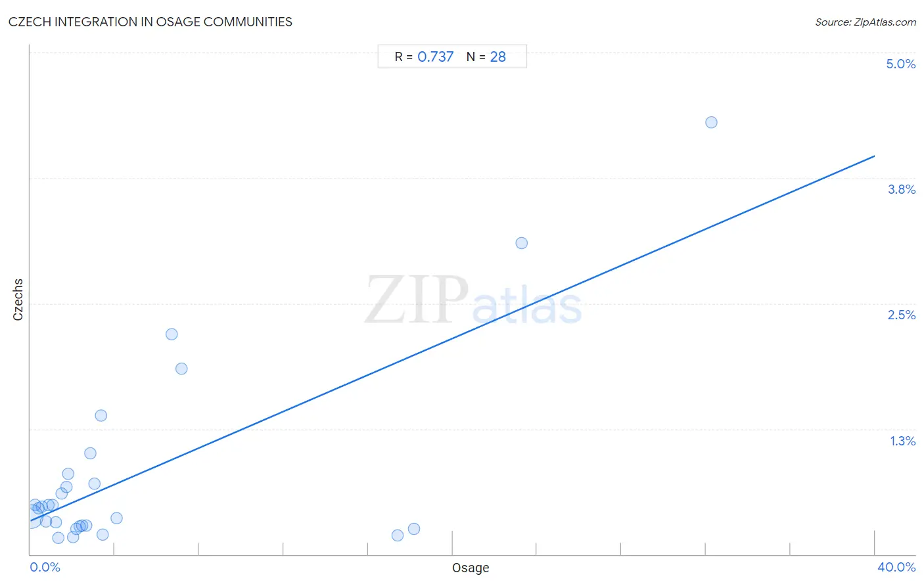Click the data point near 1.4% Czechs
The width and height of the screenshot is (924, 586).
coord(101,416)
